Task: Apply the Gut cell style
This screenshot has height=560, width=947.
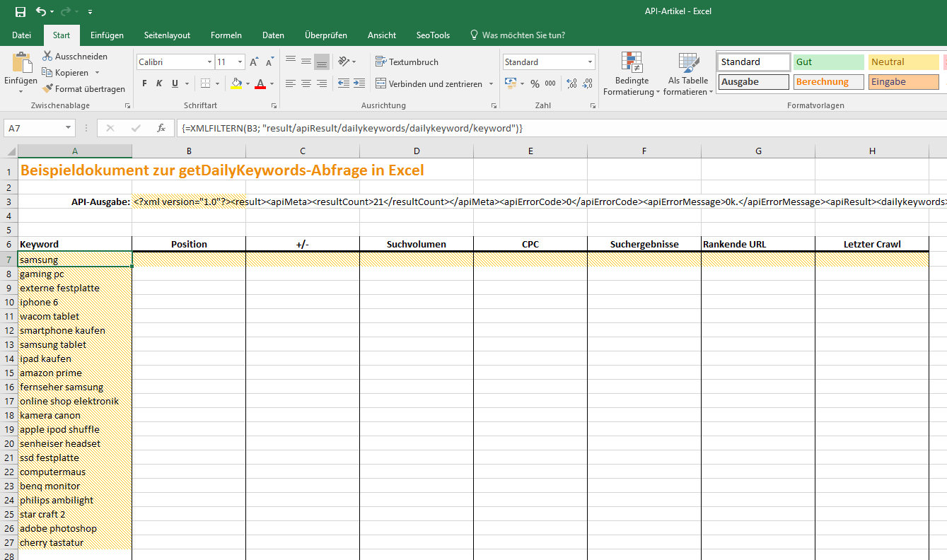Action: [x=828, y=62]
